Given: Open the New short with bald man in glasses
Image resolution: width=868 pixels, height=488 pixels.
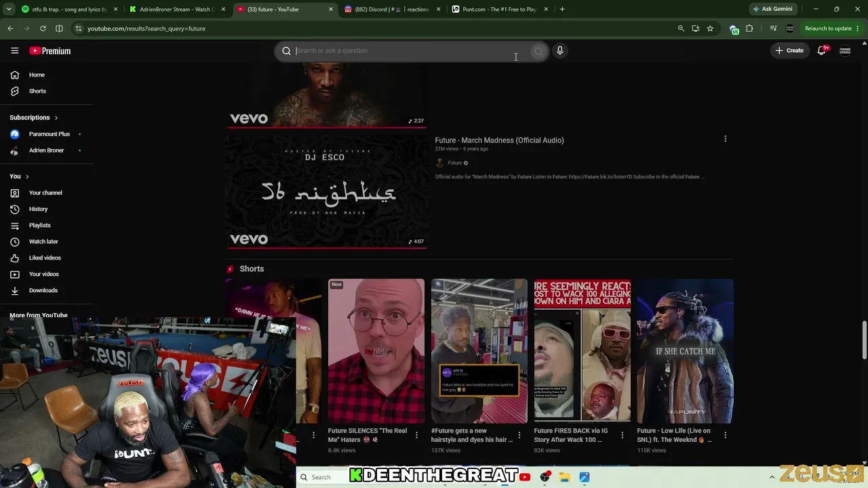Looking at the screenshot, I should coord(376,351).
